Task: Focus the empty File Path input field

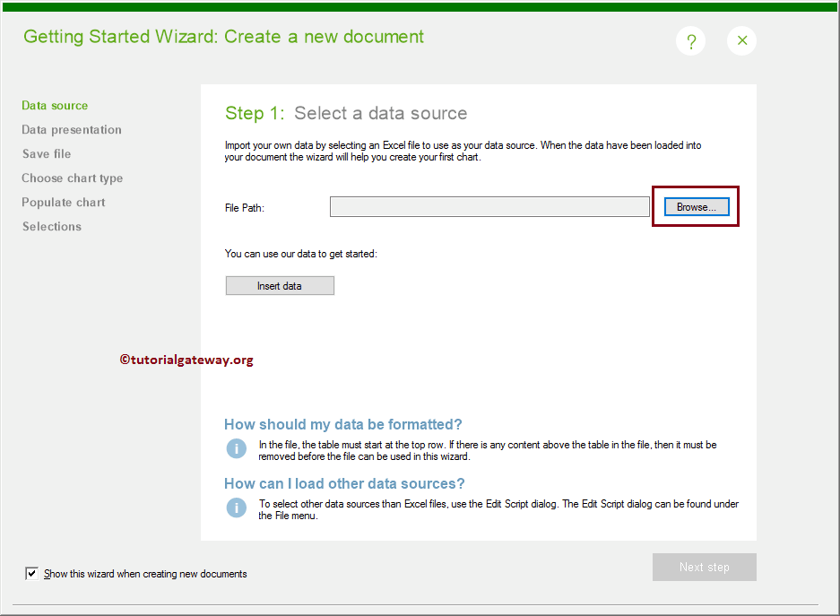Action: [x=489, y=206]
